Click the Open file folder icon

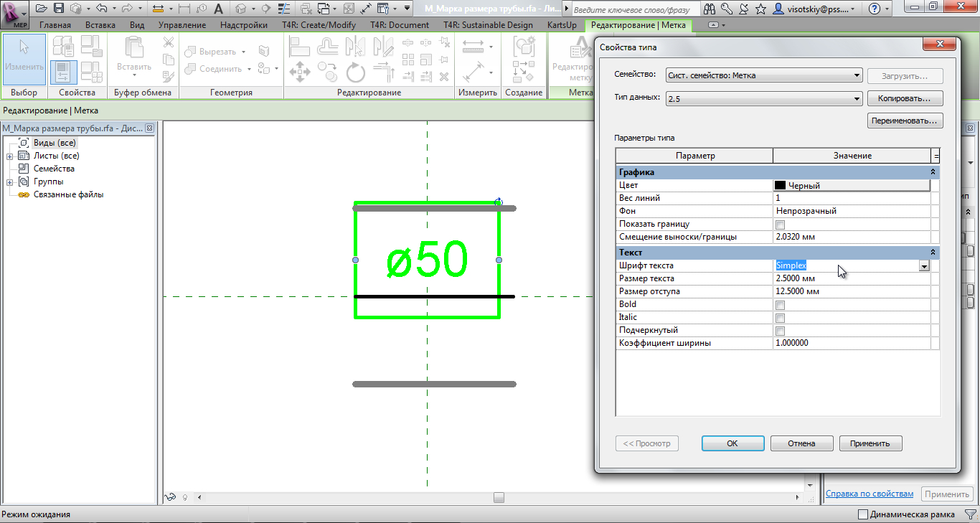click(41, 9)
